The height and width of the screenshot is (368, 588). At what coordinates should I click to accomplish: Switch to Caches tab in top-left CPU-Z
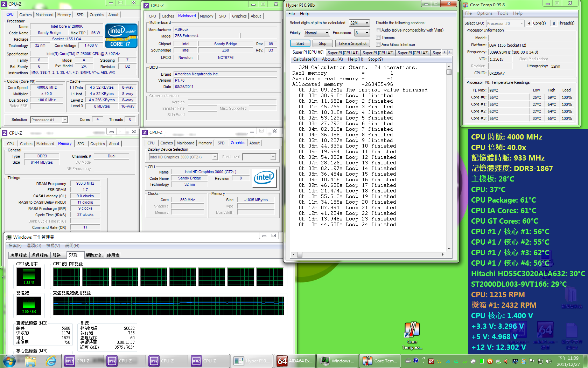tap(26, 15)
